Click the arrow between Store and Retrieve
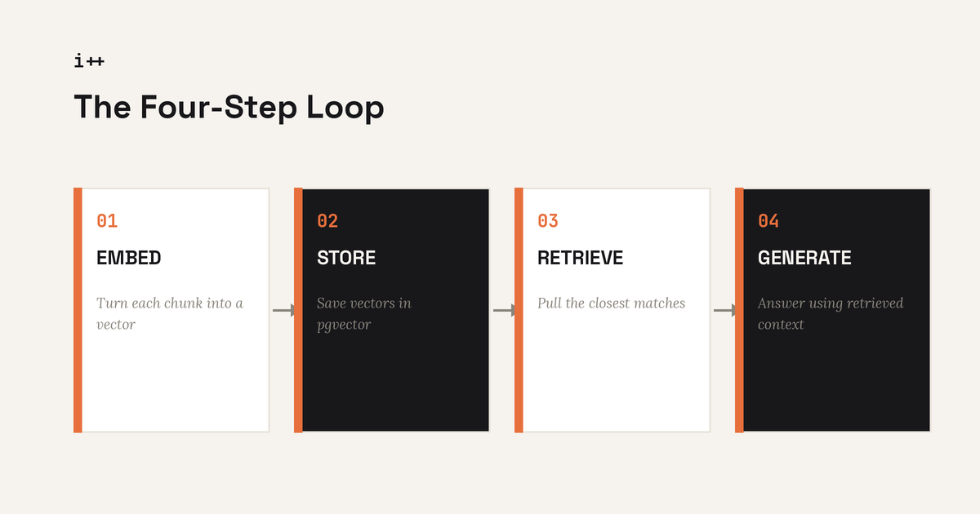 [504, 310]
